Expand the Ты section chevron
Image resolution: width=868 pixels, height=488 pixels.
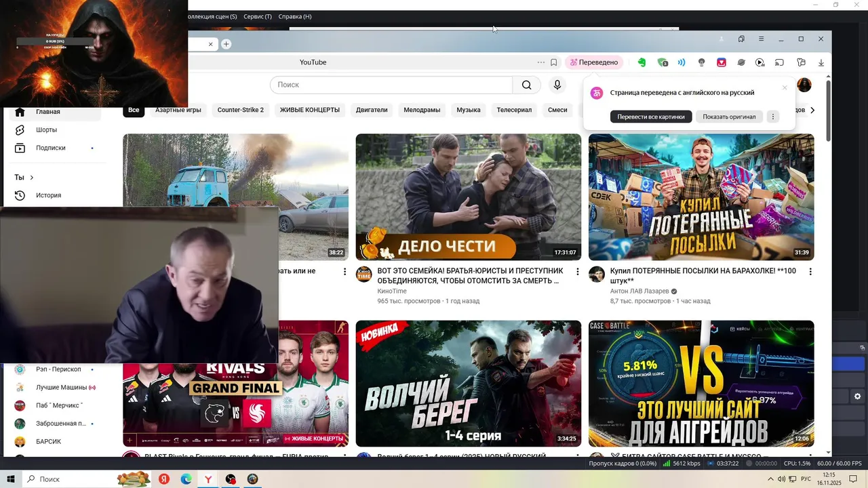tap(32, 178)
